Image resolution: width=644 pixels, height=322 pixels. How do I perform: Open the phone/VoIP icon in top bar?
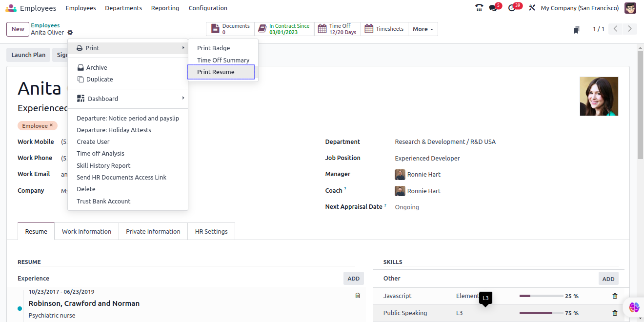pos(479,8)
